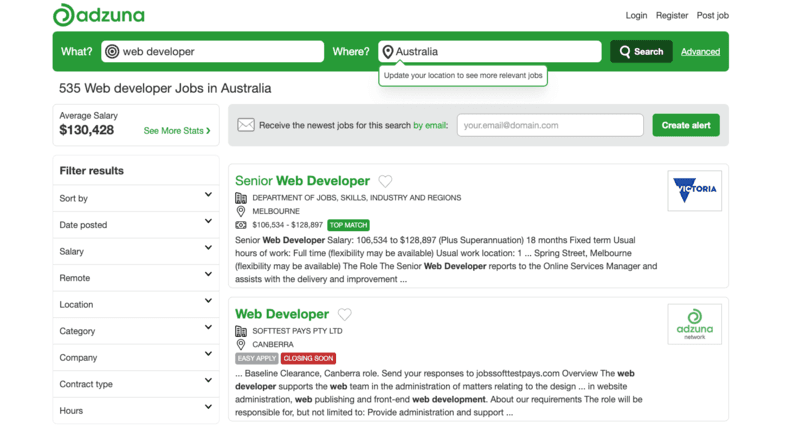Click the TOP MATCH badge
800x430 pixels.
pyautogui.click(x=348, y=225)
